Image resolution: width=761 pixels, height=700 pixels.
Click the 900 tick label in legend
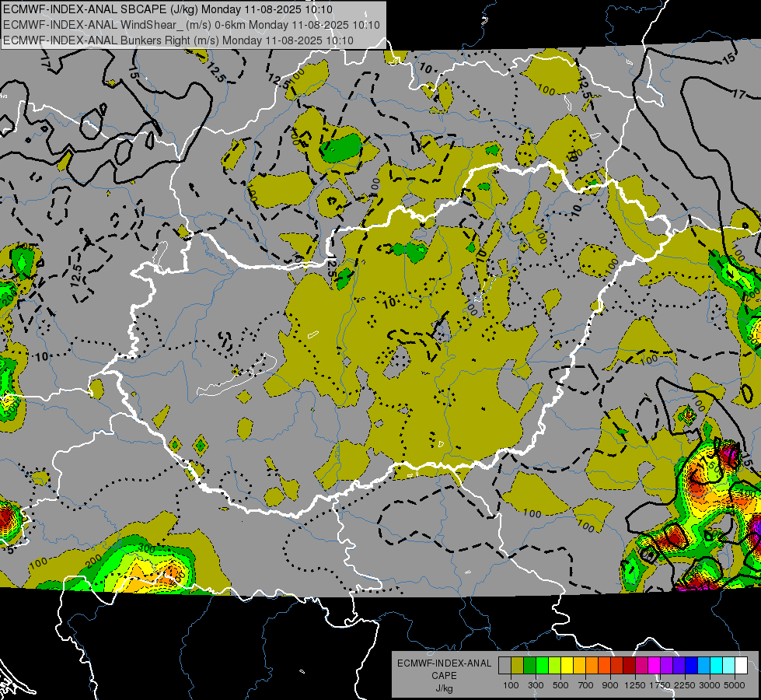point(610,685)
